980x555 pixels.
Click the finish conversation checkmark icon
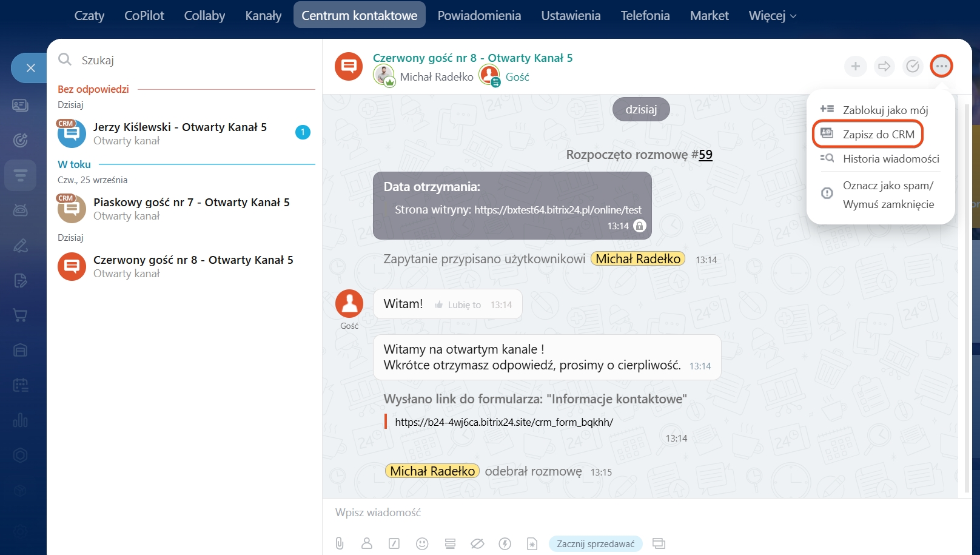913,66
